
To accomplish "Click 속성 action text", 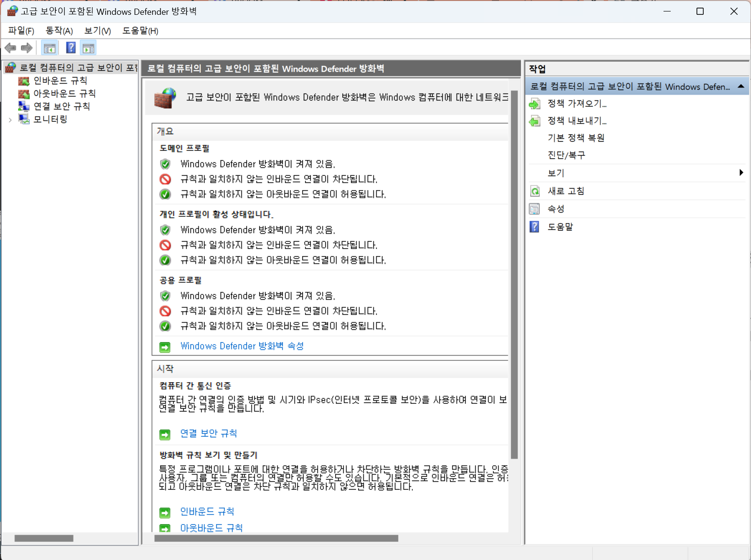I will (556, 209).
